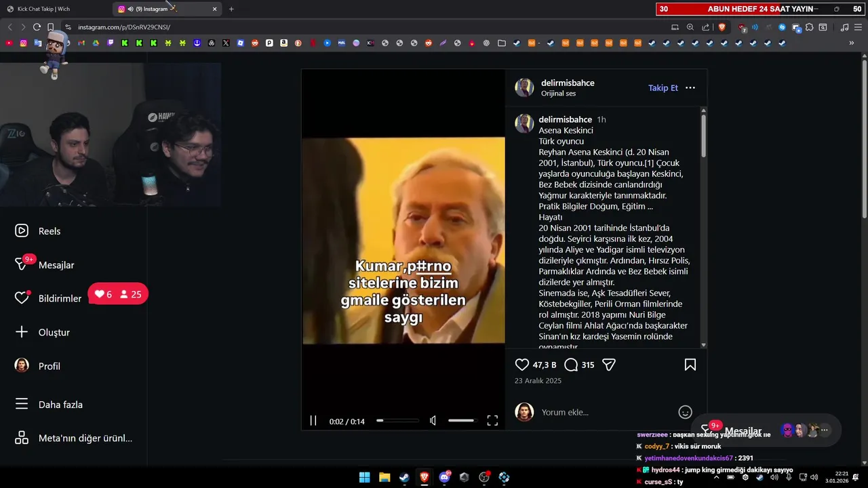Viewport: 868px width, 488px height.
Task: Follow the account with Takip Et
Action: point(663,88)
